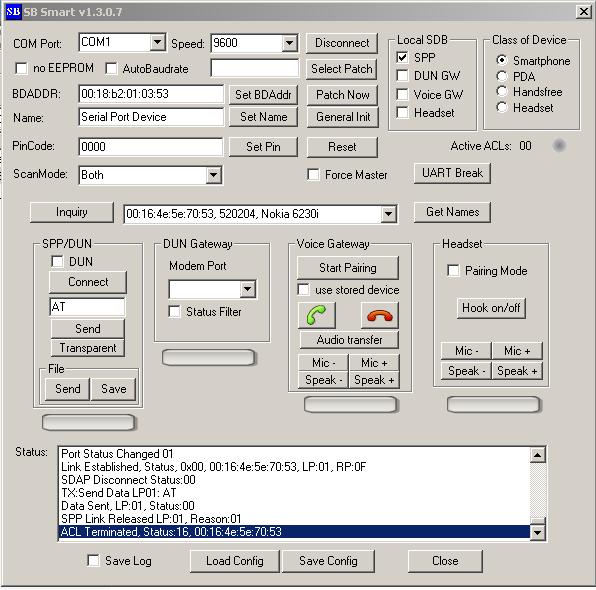The image size is (596, 590).
Task: Click Headset group Mic + button
Action: point(517,351)
